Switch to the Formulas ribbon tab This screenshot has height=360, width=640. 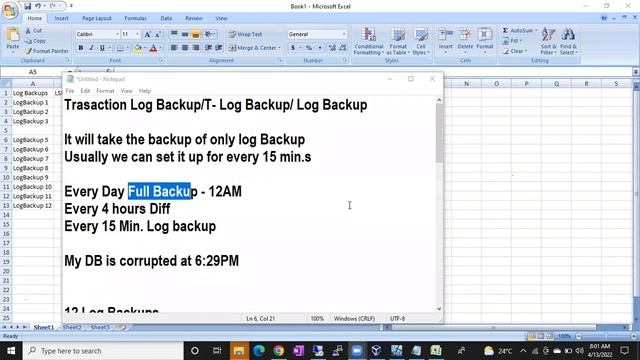pos(135,18)
